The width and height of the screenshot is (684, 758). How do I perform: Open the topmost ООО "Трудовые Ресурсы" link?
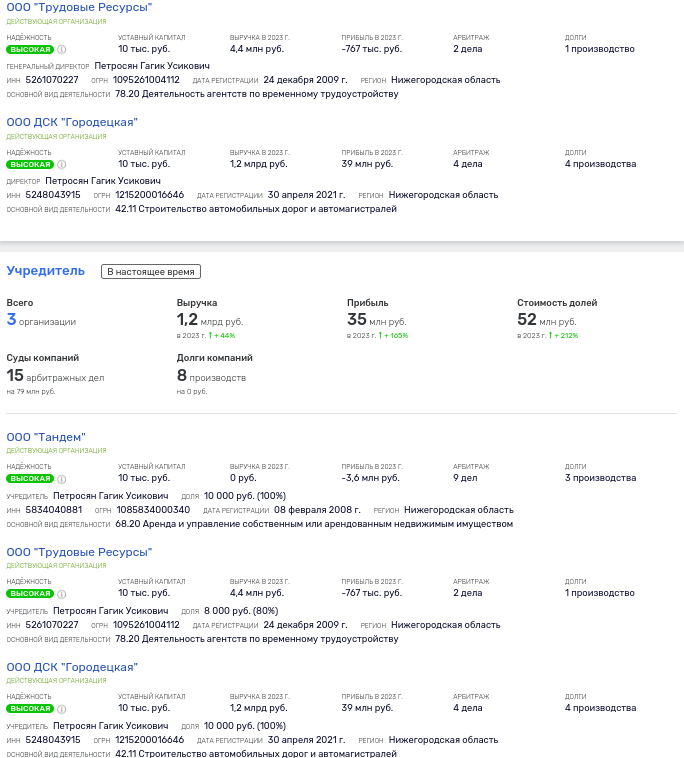79,7
